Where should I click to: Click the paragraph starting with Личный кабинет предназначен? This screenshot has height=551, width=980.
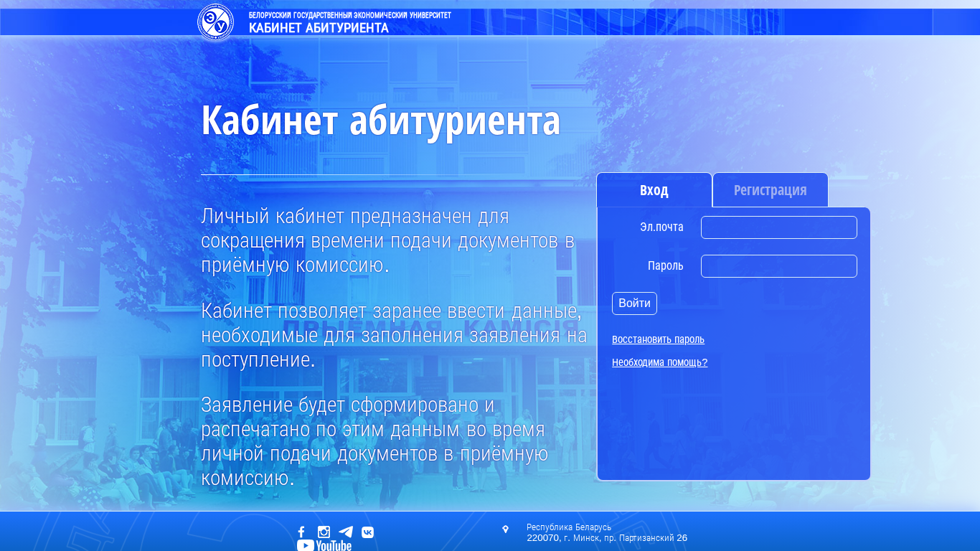pyautogui.click(x=388, y=240)
